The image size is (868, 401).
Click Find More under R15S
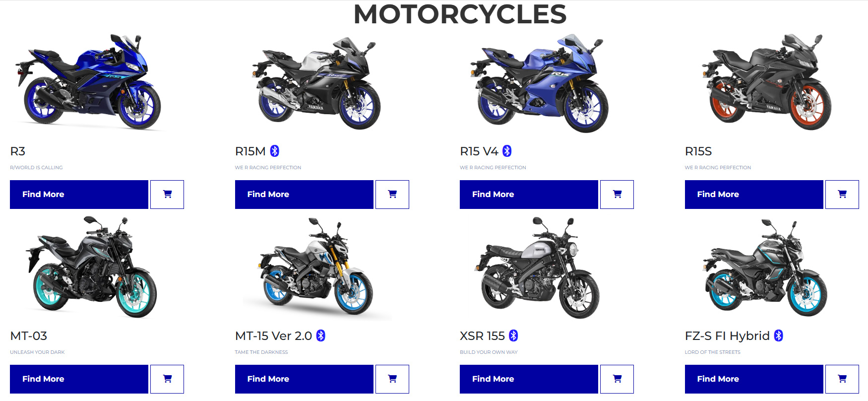coord(754,195)
